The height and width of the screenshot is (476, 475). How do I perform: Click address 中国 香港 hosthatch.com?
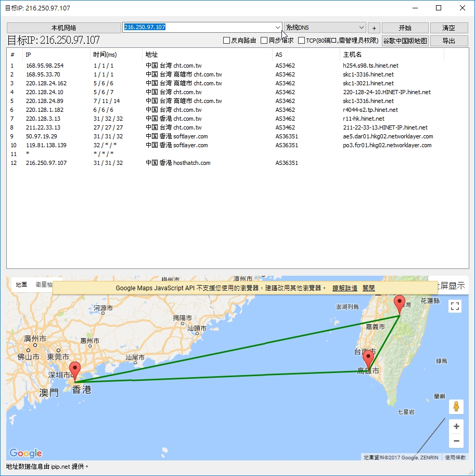click(x=178, y=163)
